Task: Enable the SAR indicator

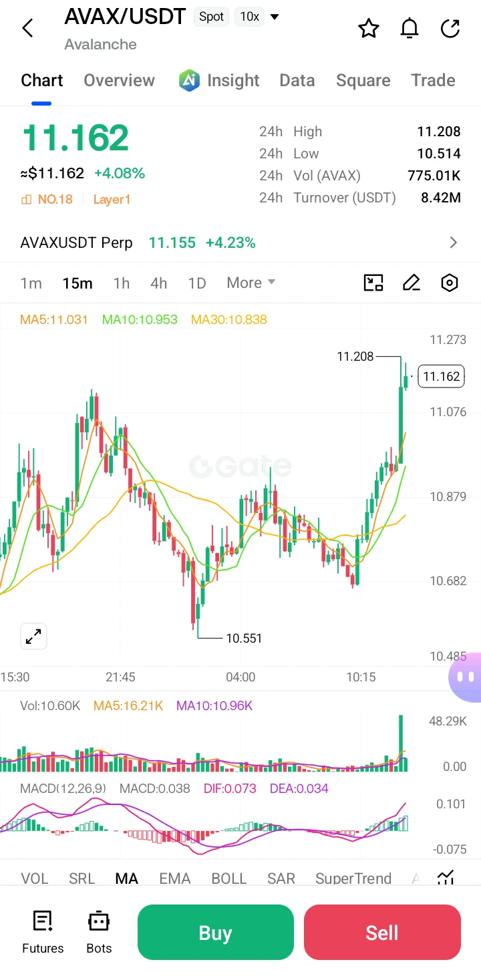Action: (281, 878)
